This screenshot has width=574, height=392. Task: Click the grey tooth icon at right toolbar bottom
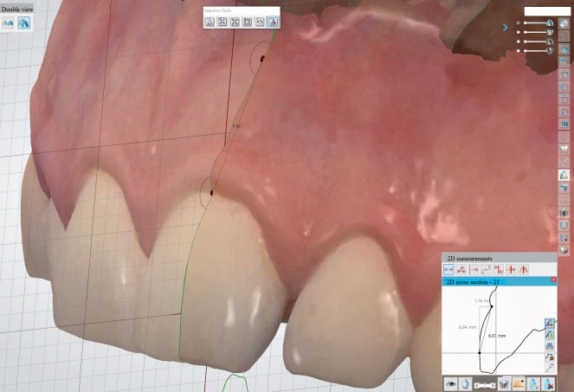[x=564, y=250]
